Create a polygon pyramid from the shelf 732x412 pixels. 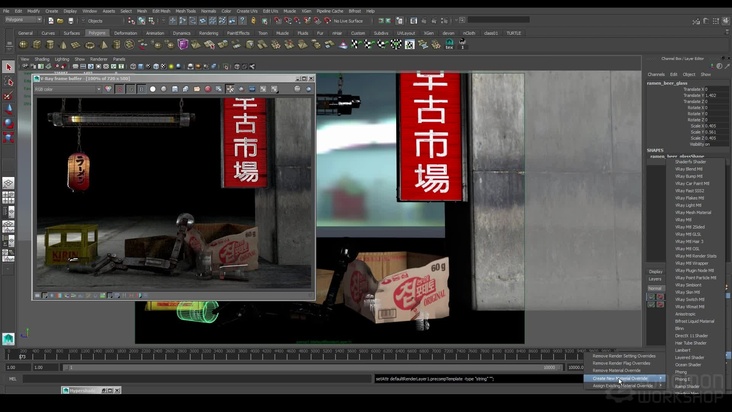coord(104,45)
